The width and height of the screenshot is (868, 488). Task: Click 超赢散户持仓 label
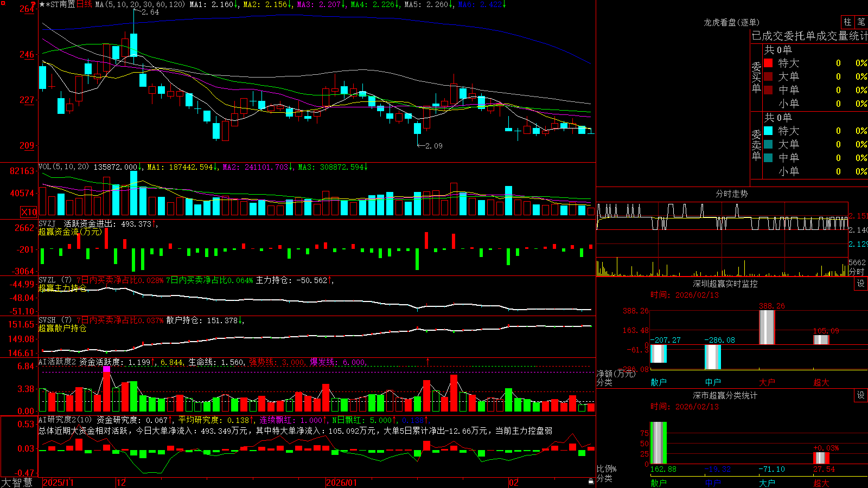click(x=62, y=328)
